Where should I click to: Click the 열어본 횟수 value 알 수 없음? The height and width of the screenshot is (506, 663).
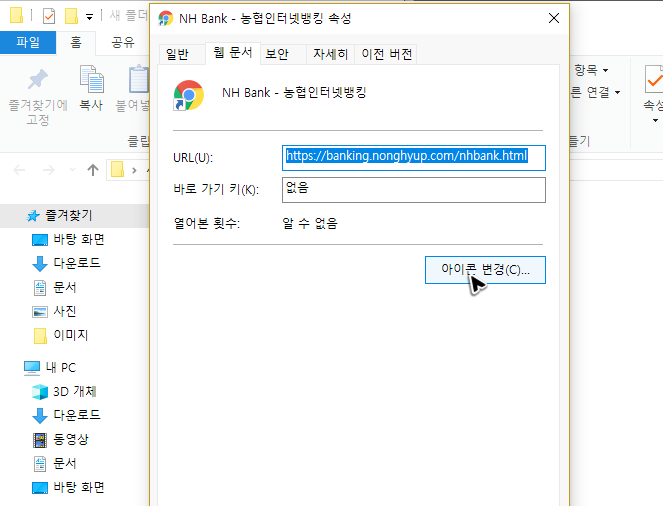point(310,223)
